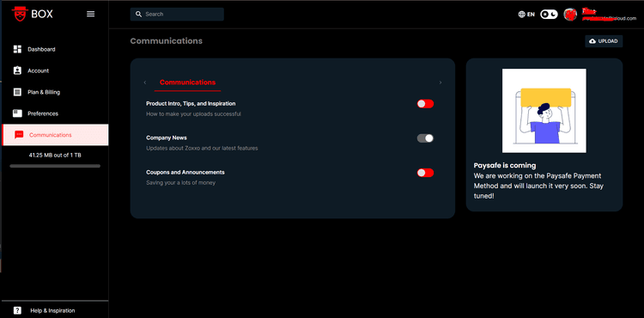Image resolution: width=644 pixels, height=318 pixels.
Task: Click the left chevron beside Communications tab
Action: click(x=145, y=83)
